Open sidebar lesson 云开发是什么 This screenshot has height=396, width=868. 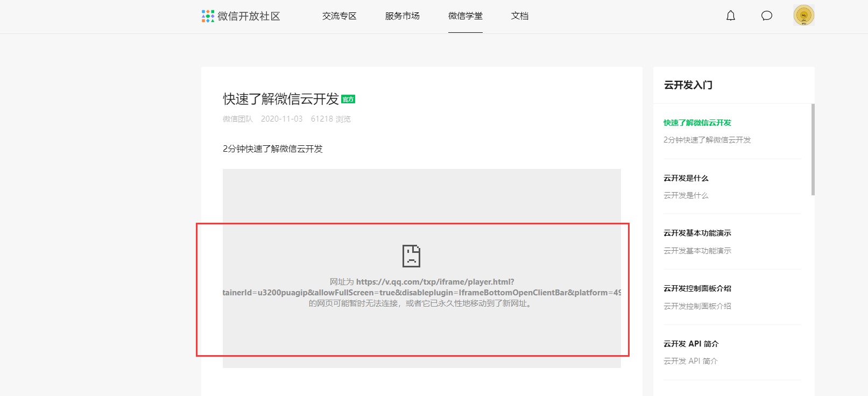point(686,178)
